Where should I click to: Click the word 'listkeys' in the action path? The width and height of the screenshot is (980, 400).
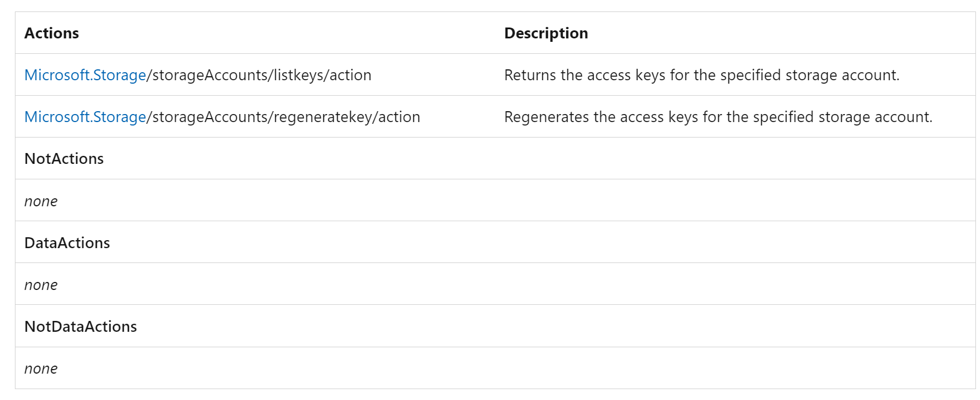tap(298, 75)
